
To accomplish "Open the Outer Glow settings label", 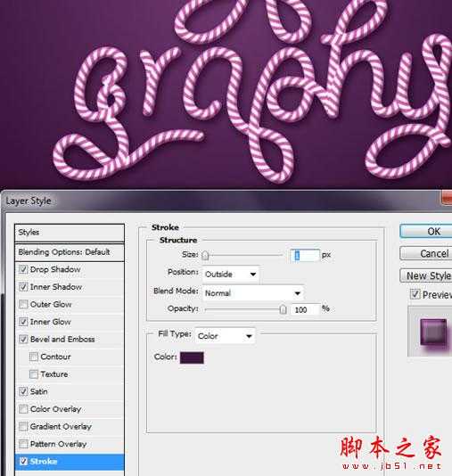I will coord(51,304).
